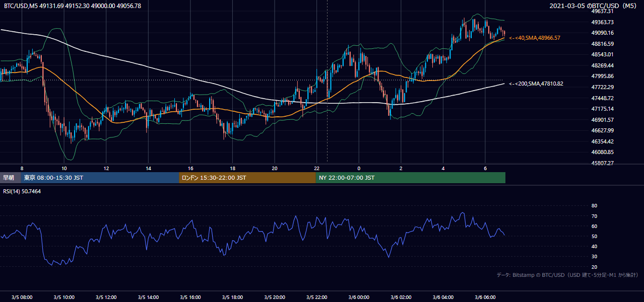The height and width of the screenshot is (302, 644).
Task: Click bottom time label 3/6 06:00
Action: click(485, 297)
